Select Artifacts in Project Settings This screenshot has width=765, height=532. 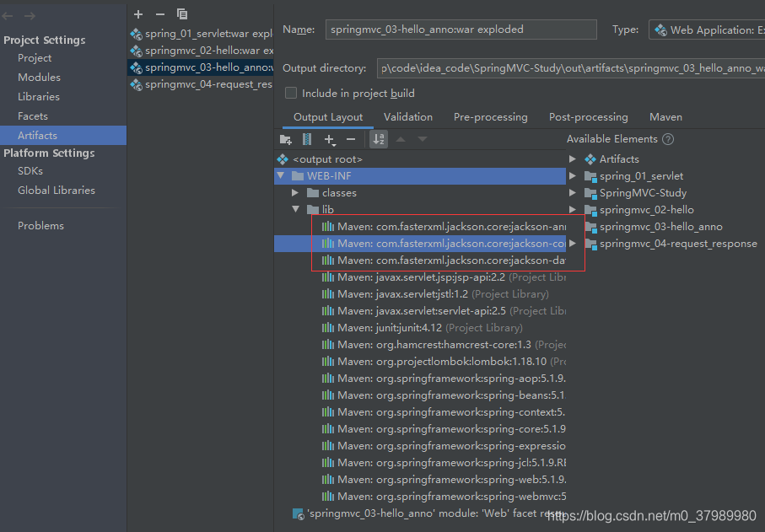click(x=63, y=135)
